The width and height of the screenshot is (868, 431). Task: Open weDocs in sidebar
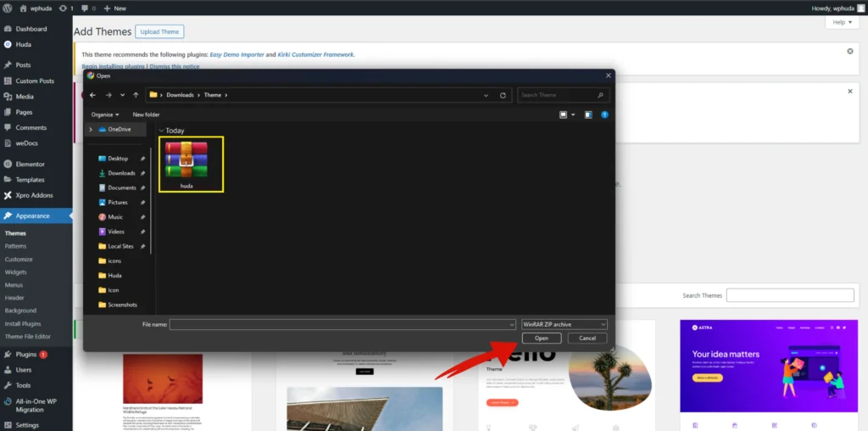click(x=26, y=143)
